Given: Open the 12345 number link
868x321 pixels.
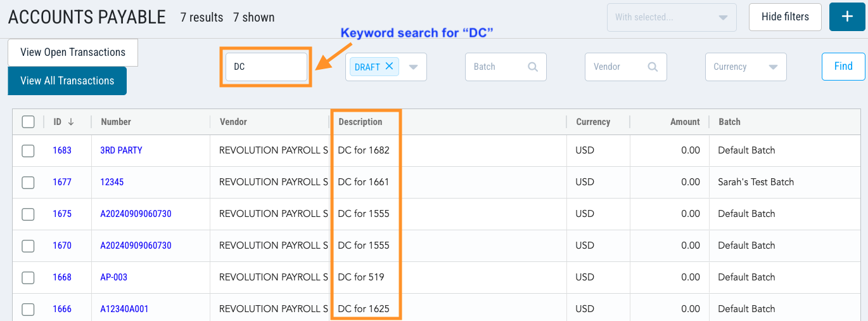Looking at the screenshot, I should [112, 182].
